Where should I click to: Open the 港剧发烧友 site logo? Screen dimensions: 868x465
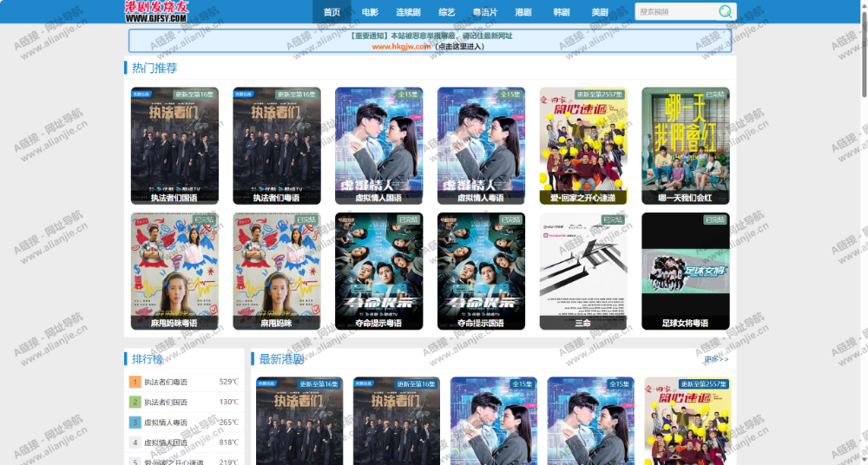tap(156, 11)
